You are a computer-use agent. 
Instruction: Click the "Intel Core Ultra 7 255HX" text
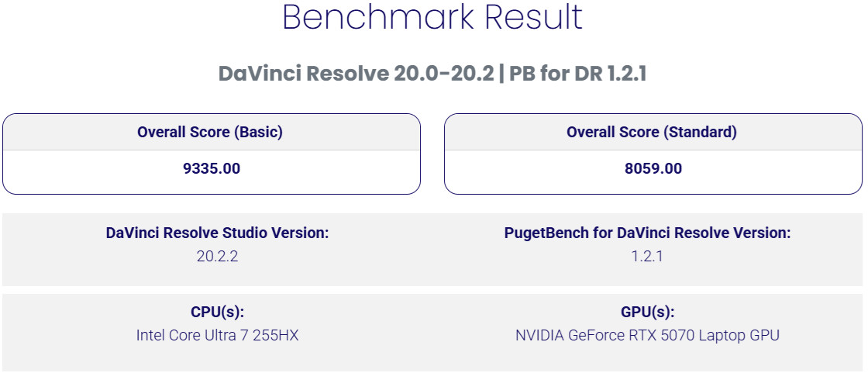(x=217, y=336)
